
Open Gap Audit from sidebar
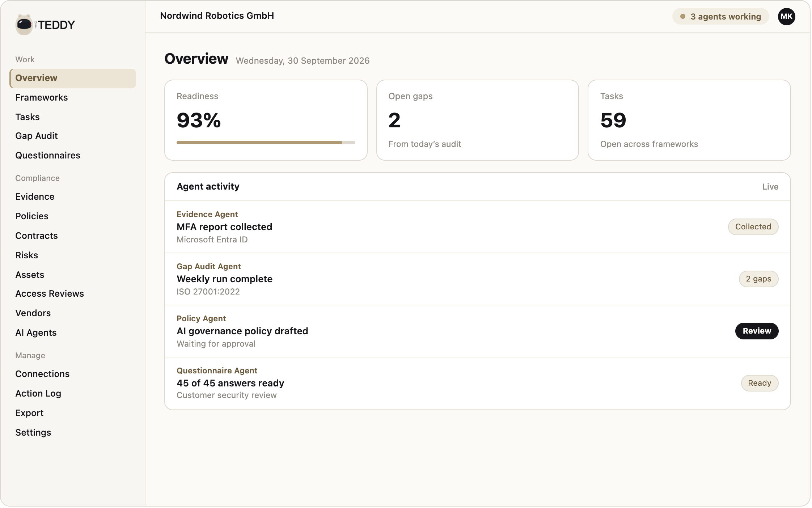tap(37, 136)
